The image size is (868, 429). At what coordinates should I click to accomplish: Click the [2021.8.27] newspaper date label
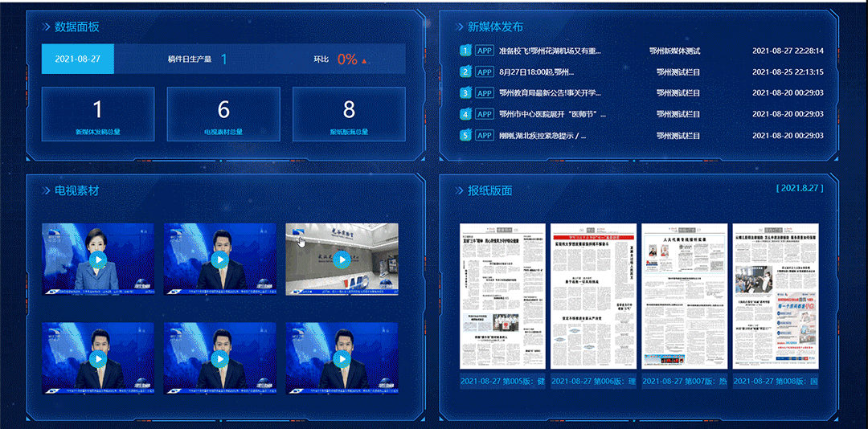pos(800,188)
